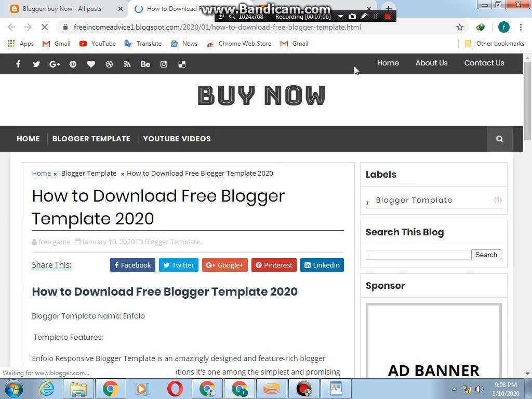The width and height of the screenshot is (532, 399).
Task: Open the Bandicam dropdown arrow
Action: point(341,16)
